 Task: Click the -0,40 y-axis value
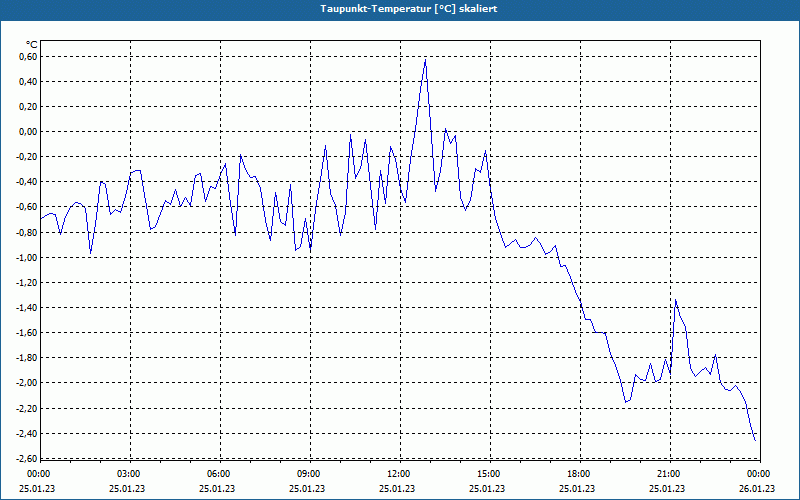click(28, 182)
